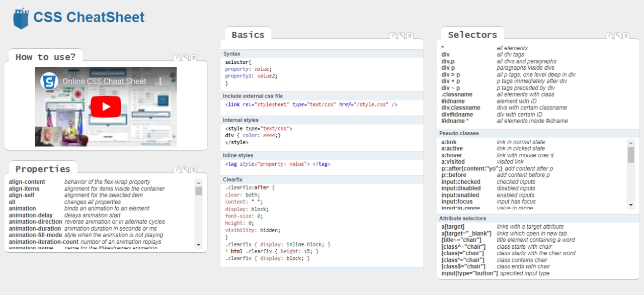Click the Pseudo classes section header
Image resolution: width=644 pixels, height=295 pixels.
[x=538, y=134]
